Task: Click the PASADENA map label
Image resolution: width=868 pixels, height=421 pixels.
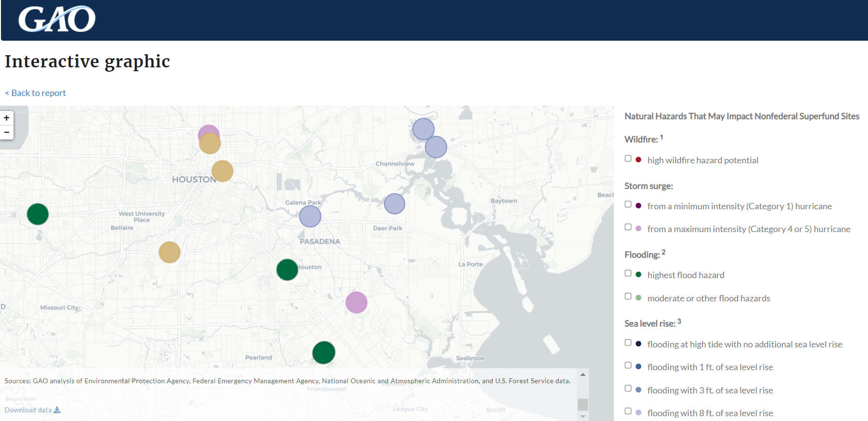Action: [x=320, y=241]
